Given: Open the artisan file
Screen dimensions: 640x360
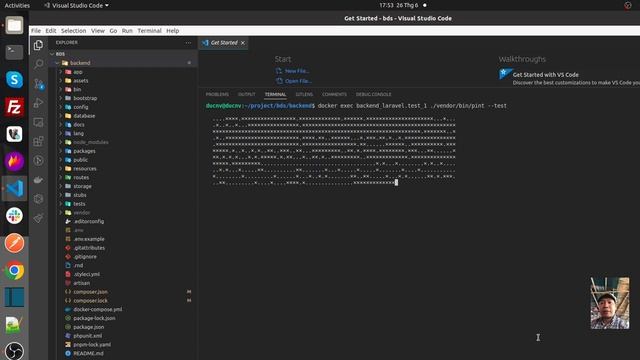Looking at the screenshot, I should point(82,283).
